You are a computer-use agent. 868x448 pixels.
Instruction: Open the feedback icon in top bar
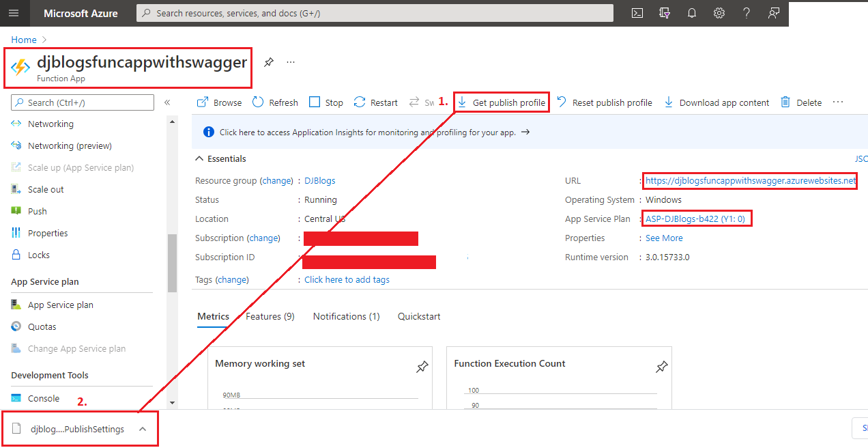point(774,13)
